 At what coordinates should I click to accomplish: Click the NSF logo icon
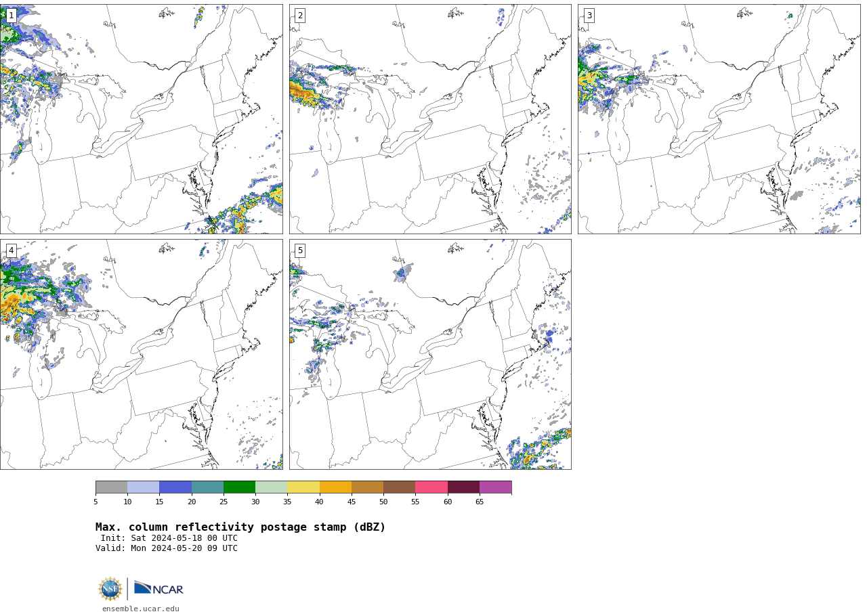coord(110,589)
